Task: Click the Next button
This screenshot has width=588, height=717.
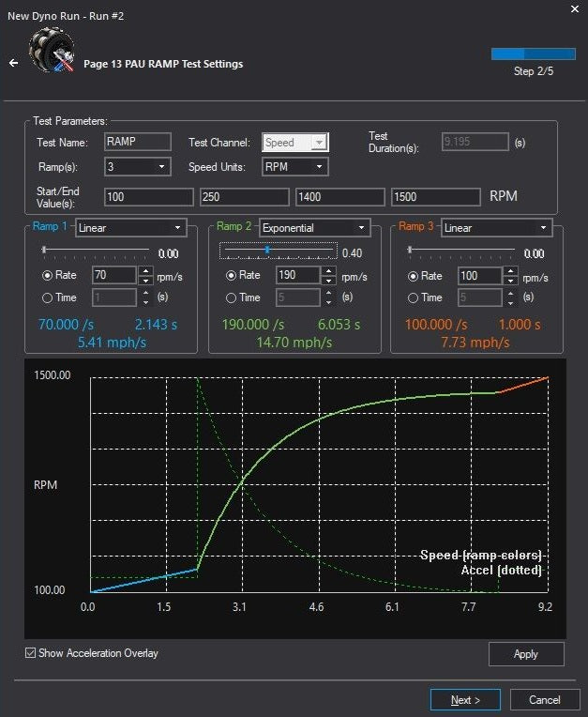Action: (465, 700)
